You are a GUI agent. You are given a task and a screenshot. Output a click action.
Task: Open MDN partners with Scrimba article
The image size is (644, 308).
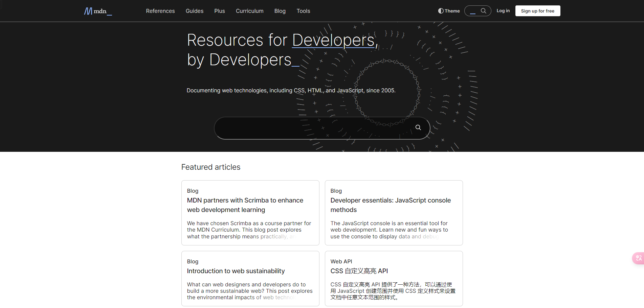(245, 205)
